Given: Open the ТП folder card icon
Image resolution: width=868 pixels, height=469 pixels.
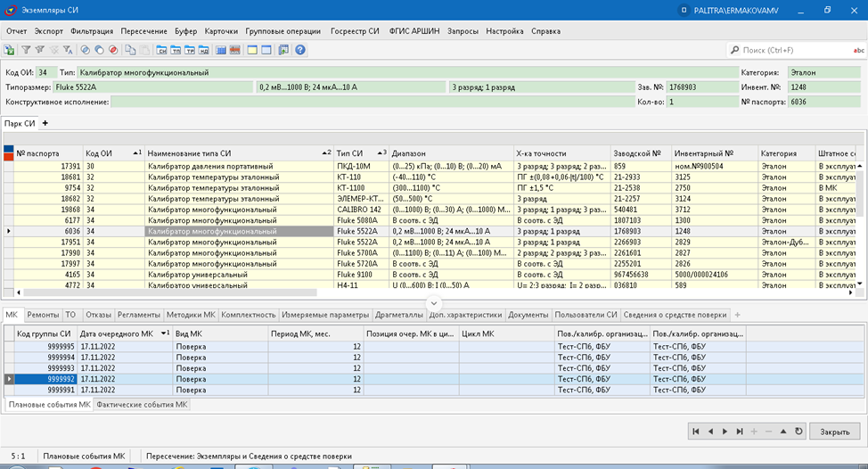Looking at the screenshot, I should 176,50.
